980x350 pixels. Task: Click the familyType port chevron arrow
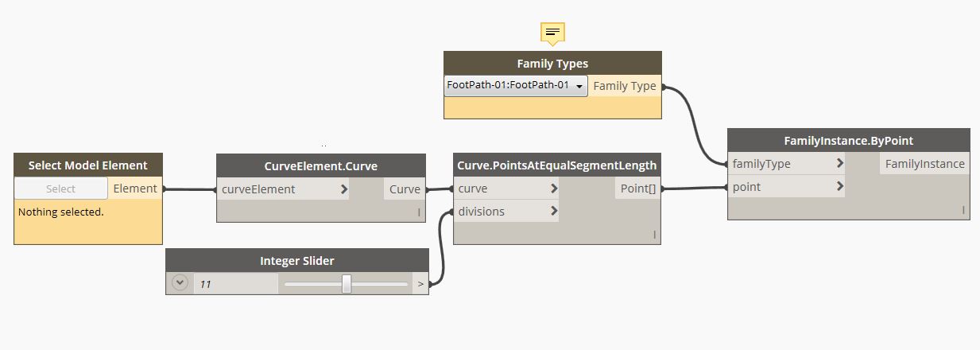(x=840, y=164)
